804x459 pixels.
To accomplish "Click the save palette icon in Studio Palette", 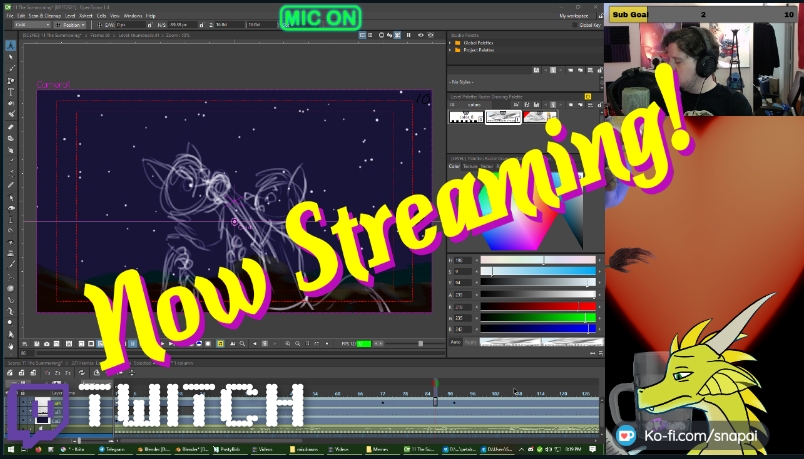I will (536, 70).
